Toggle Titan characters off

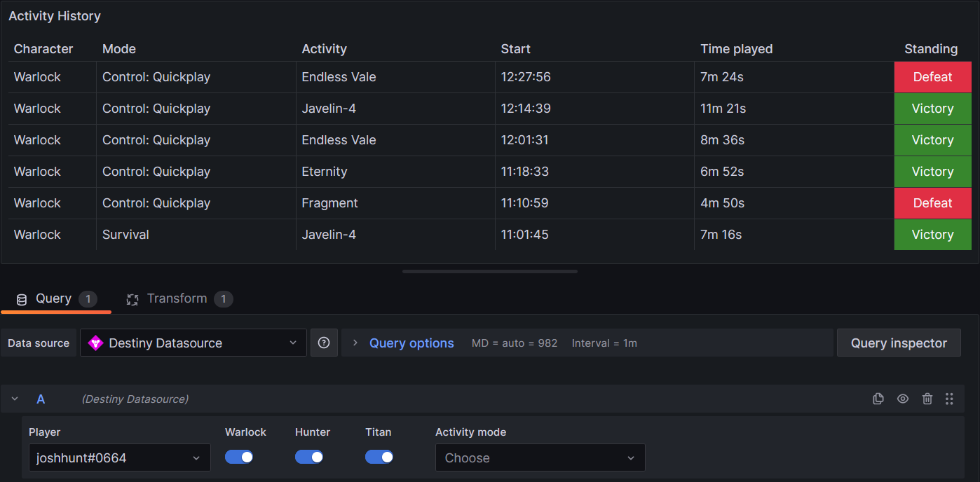click(379, 456)
